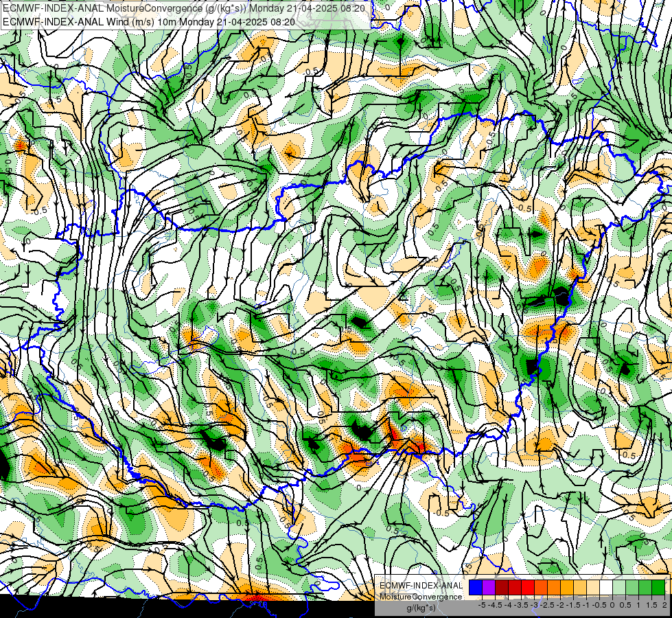Click the blue legend swatch below -5
Screen dimensions: 672x618
(476, 587)
